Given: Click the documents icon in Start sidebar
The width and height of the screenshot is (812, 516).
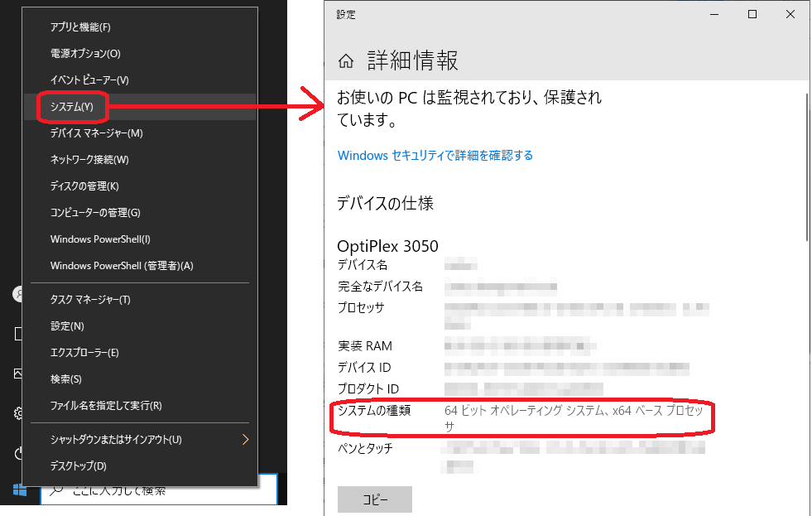Looking at the screenshot, I should pyautogui.click(x=18, y=334).
